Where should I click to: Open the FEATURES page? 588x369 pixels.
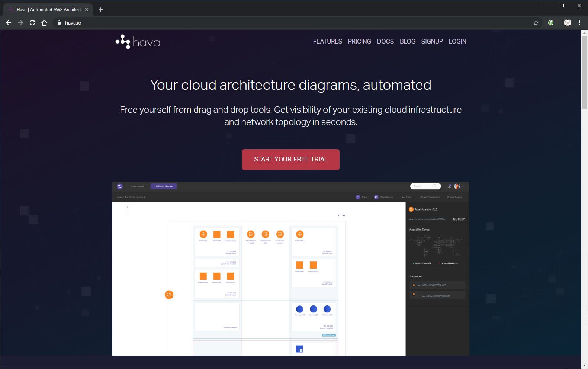click(x=327, y=41)
